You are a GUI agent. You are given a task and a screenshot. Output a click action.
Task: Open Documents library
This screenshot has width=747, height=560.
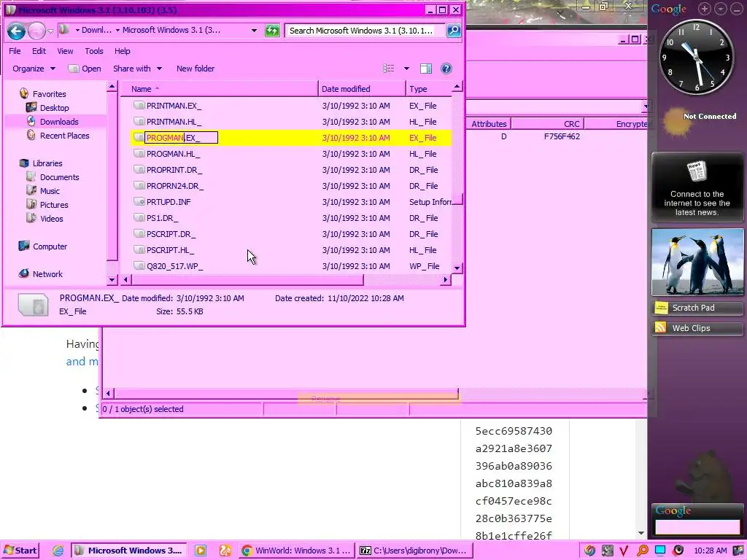tap(59, 176)
